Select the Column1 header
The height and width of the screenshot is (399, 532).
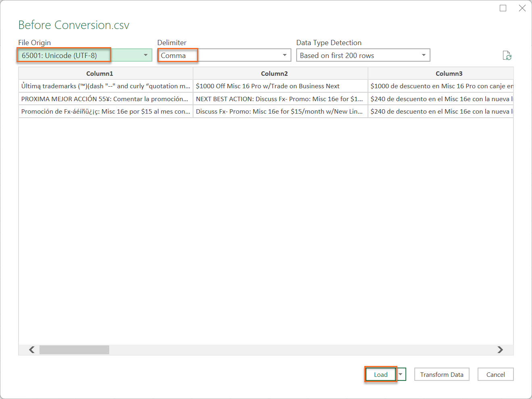point(100,73)
